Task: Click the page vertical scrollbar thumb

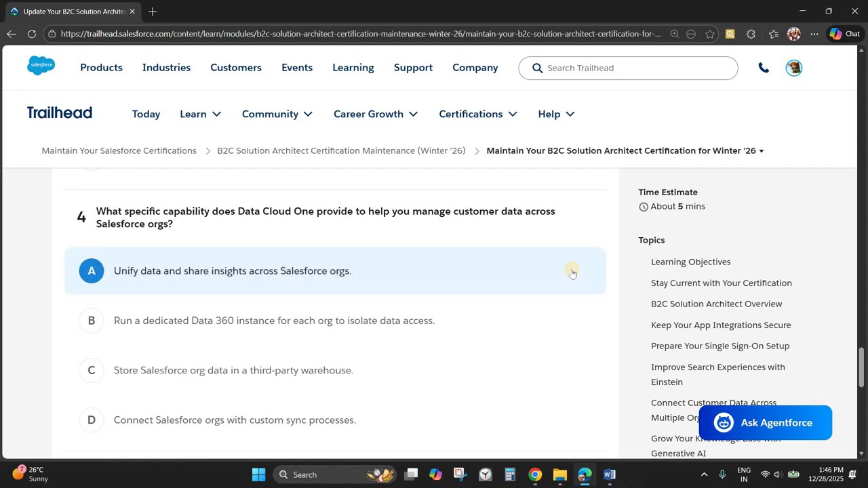Action: (862, 367)
